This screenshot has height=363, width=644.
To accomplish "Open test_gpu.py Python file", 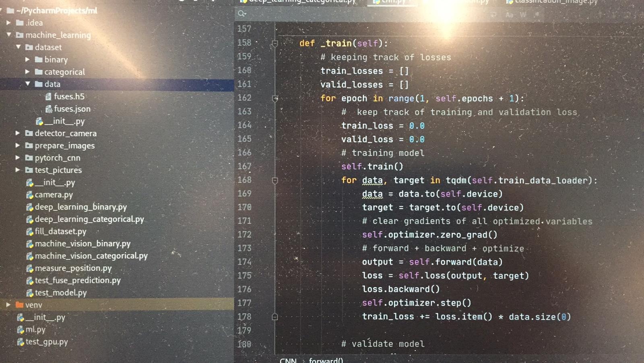I will tap(46, 342).
